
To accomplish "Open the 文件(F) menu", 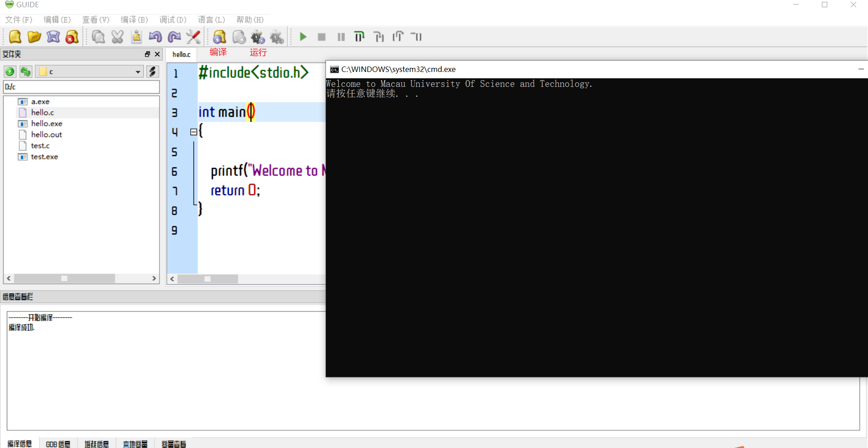I will [19, 20].
